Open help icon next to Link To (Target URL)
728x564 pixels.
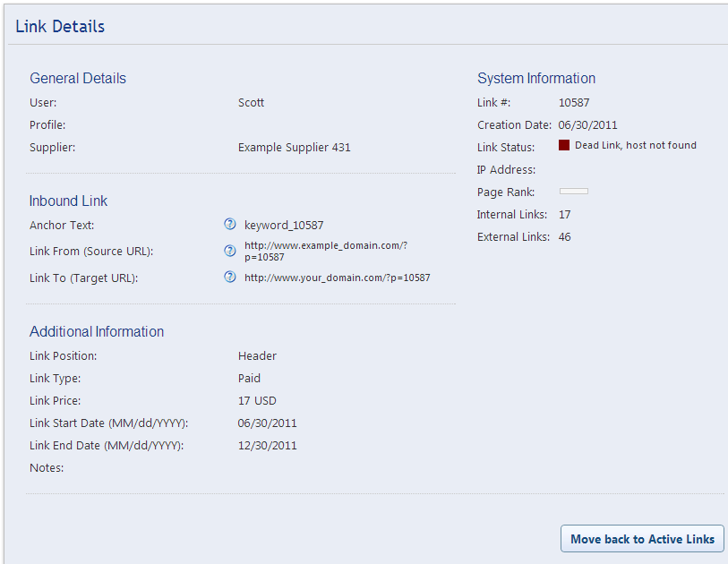pos(229,278)
